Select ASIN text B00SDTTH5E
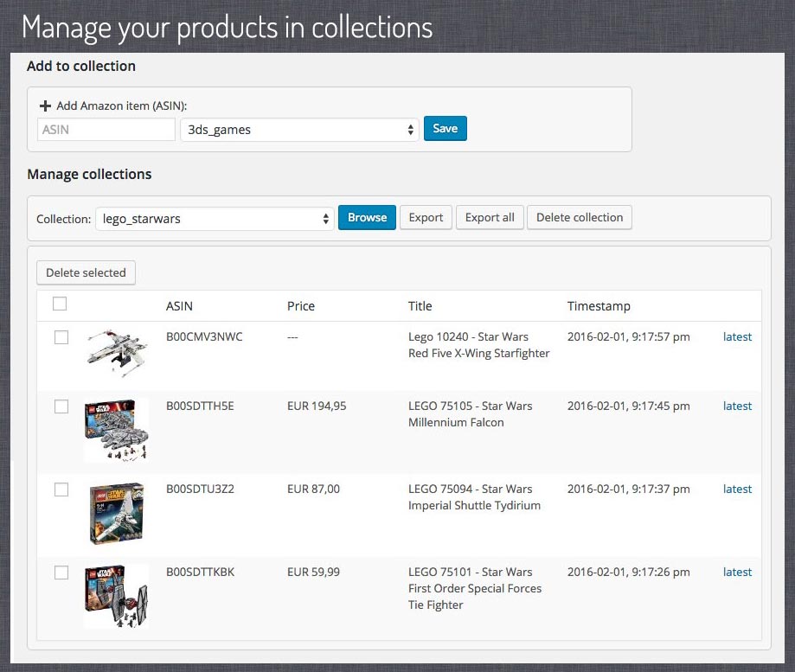 click(x=200, y=406)
